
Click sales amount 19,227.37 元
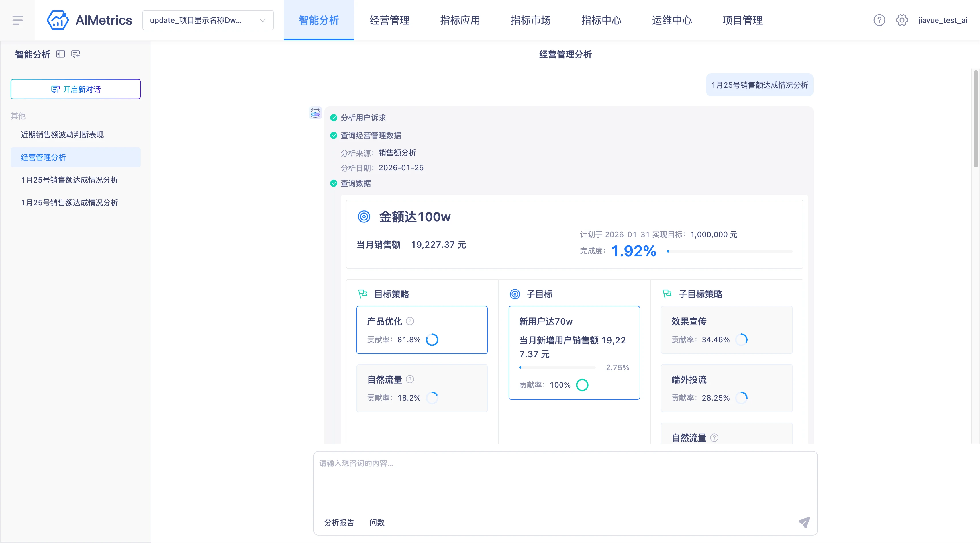pos(438,244)
